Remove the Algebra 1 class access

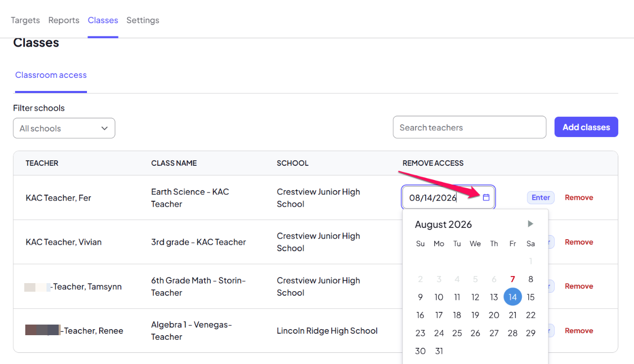(579, 331)
